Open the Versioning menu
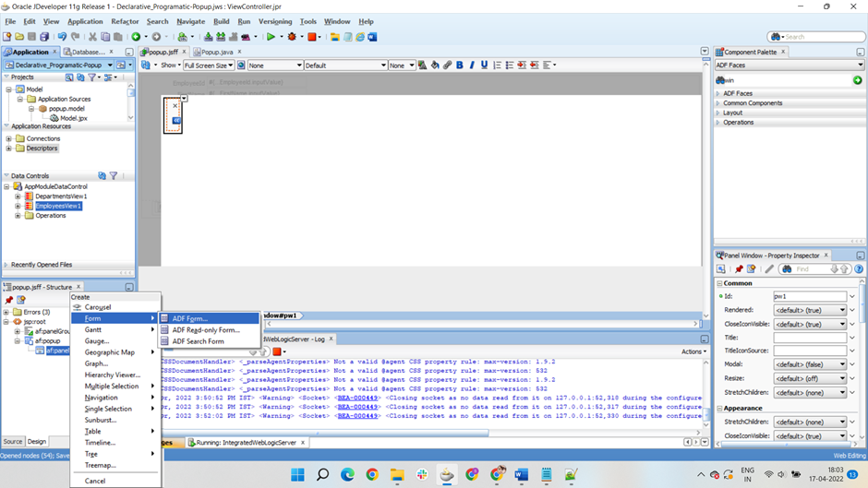Screen dimensions: 868x488 point(275,21)
